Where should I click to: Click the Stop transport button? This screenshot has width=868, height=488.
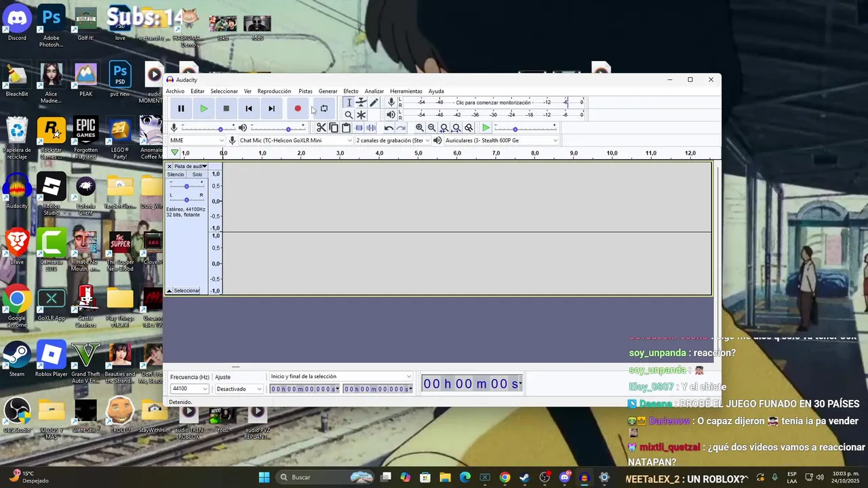tap(226, 108)
